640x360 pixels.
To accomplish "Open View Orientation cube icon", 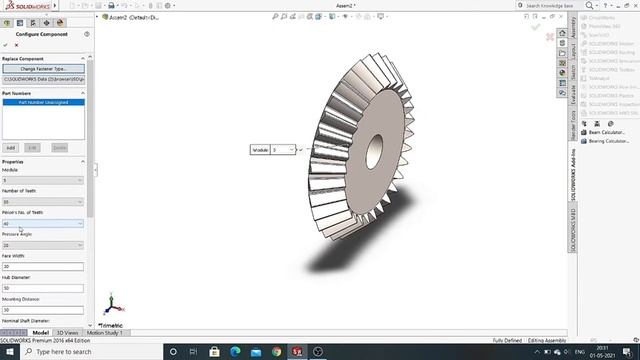I will pos(319,16).
